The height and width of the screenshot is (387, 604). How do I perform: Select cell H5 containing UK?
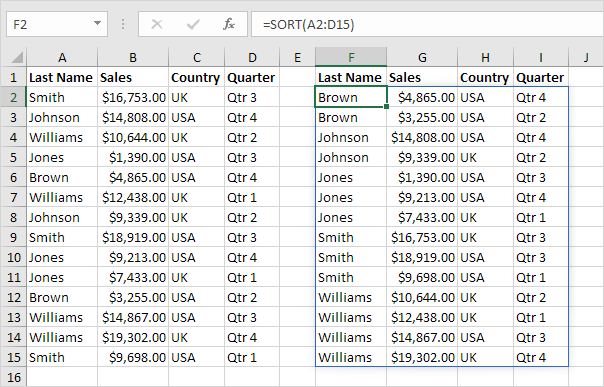[x=485, y=157]
